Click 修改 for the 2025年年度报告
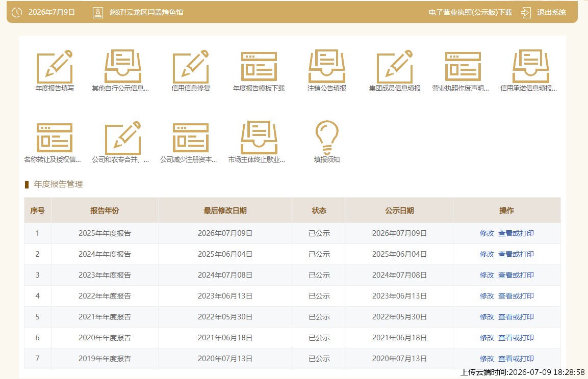This screenshot has width=588, height=379. pos(487,233)
